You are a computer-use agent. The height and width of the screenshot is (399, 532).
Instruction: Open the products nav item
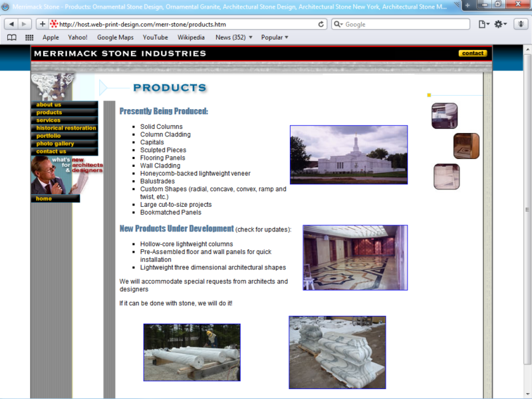[x=65, y=112]
